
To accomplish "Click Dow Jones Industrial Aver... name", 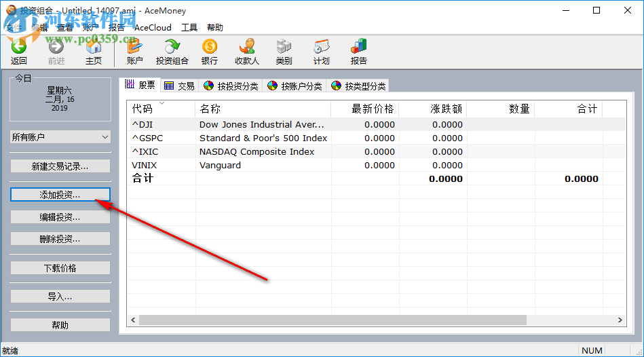I will click(262, 124).
